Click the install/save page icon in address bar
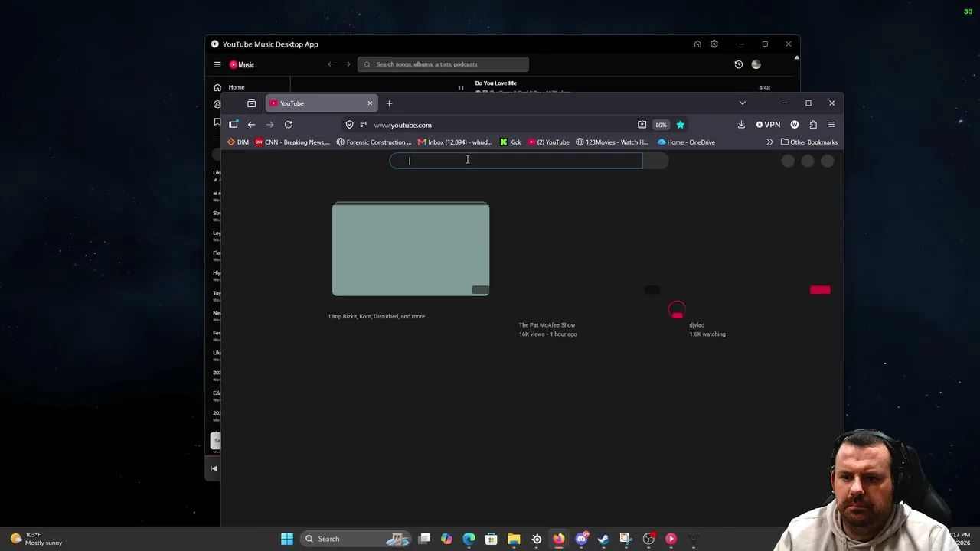This screenshot has height=551, width=980. click(x=642, y=125)
